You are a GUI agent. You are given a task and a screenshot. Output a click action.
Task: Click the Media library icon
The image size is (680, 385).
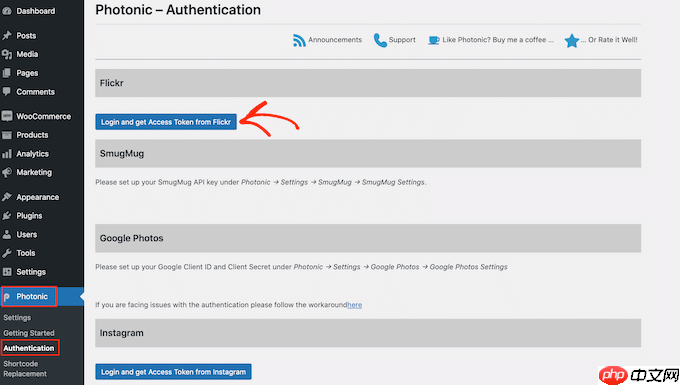(7, 54)
